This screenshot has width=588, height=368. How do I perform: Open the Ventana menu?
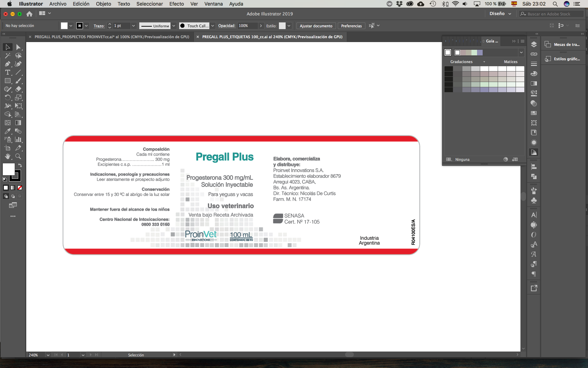(x=213, y=4)
